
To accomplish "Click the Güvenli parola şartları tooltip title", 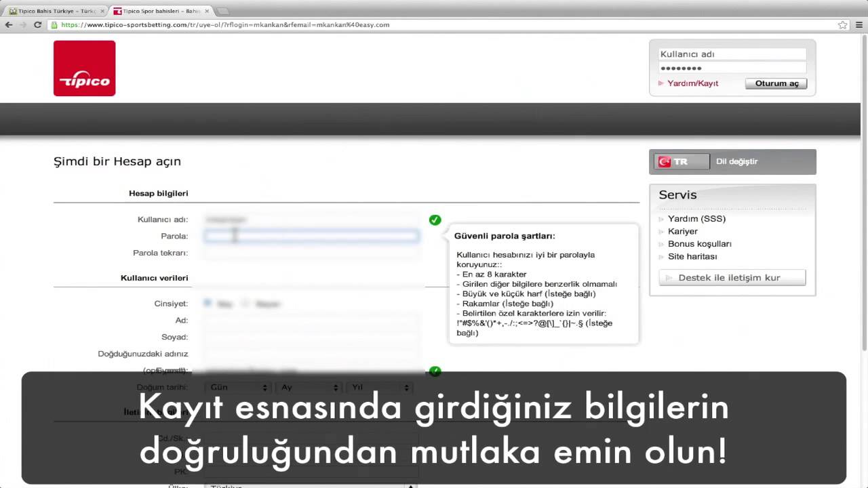I will pyautogui.click(x=505, y=236).
